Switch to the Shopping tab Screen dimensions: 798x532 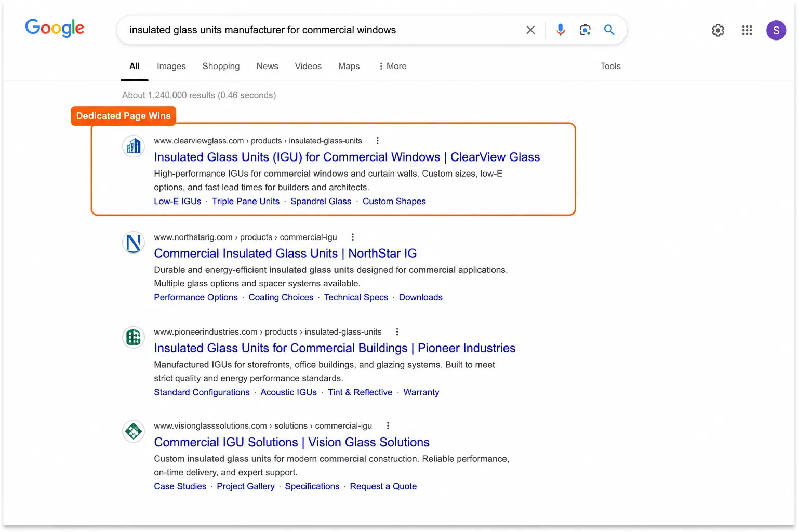pyautogui.click(x=221, y=66)
